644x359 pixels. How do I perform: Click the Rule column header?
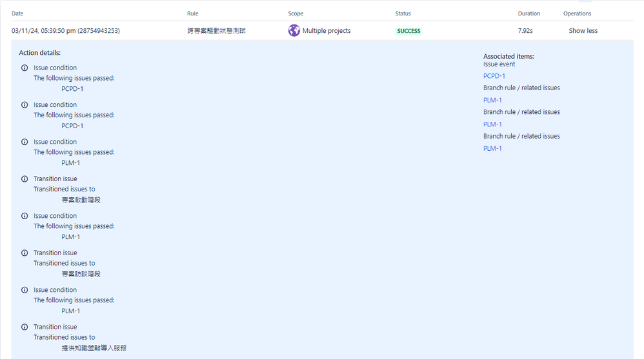click(193, 14)
